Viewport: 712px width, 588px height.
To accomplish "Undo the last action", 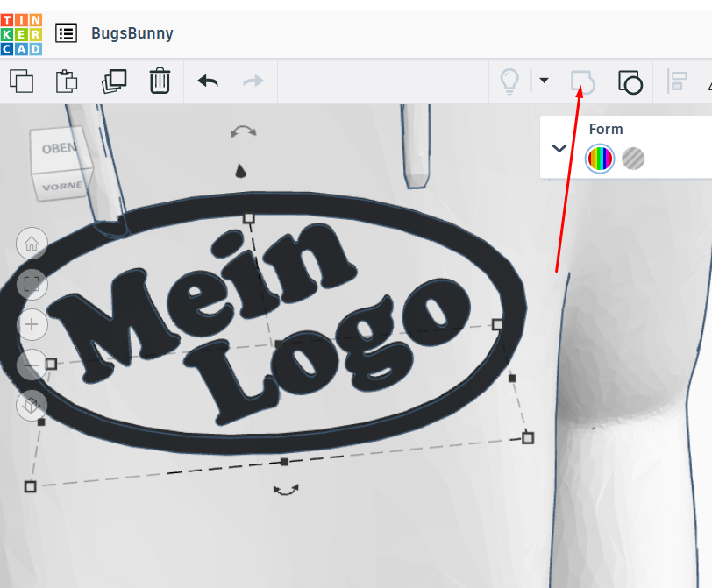I will click(x=208, y=81).
